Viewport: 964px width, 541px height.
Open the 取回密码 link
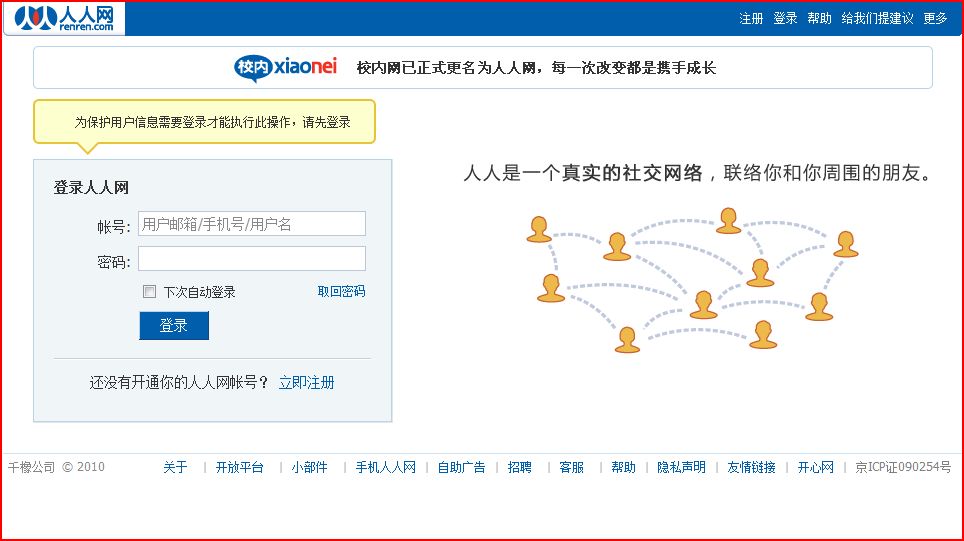click(x=341, y=291)
